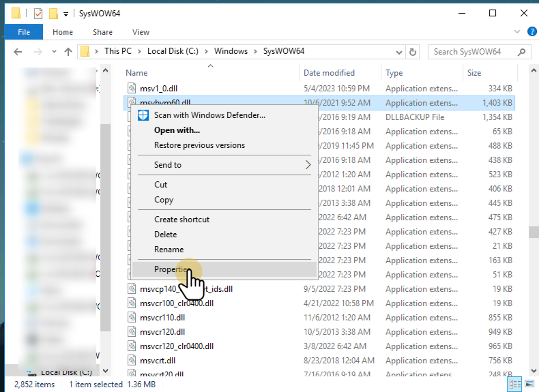This screenshot has height=392, width=539.
Task: Click the Windows Defender shield icon
Action: (x=143, y=115)
